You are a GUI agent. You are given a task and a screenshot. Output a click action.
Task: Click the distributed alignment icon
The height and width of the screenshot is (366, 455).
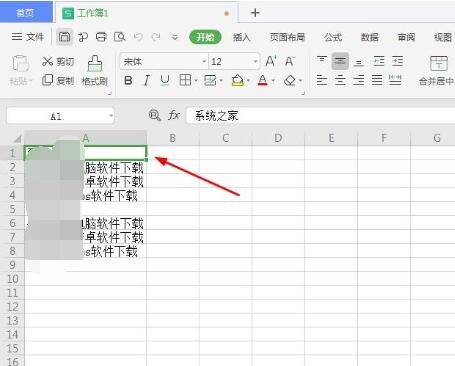coord(395,80)
